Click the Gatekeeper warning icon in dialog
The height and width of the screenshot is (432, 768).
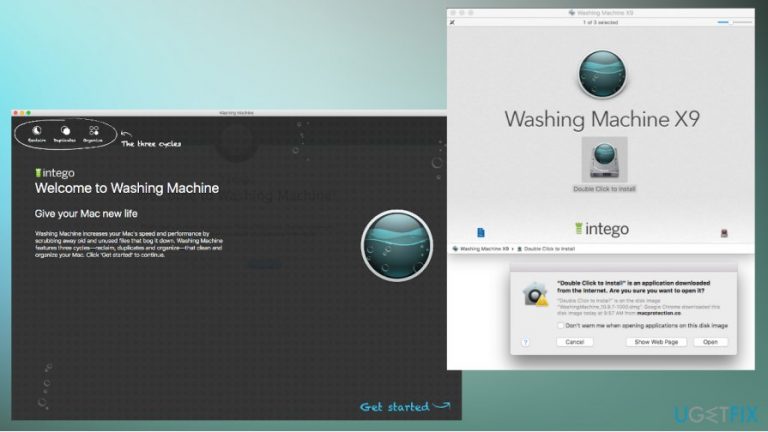pos(535,294)
